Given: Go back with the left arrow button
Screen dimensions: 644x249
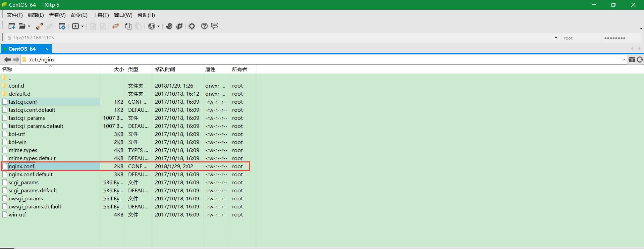Looking at the screenshot, I should [7, 60].
